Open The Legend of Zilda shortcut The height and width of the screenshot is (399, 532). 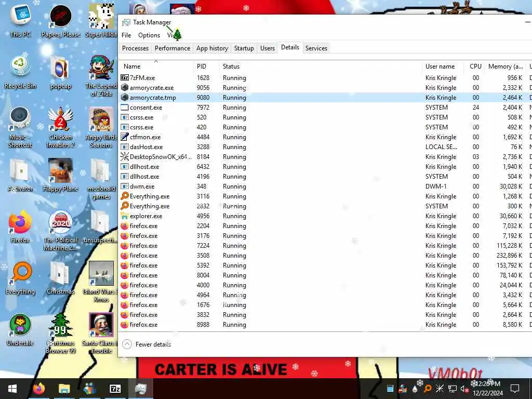101,75
